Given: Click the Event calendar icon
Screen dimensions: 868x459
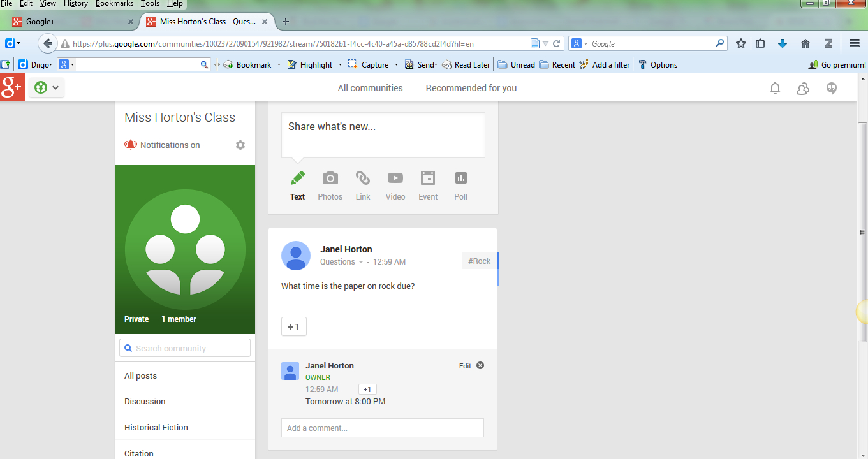Looking at the screenshot, I should 428,178.
